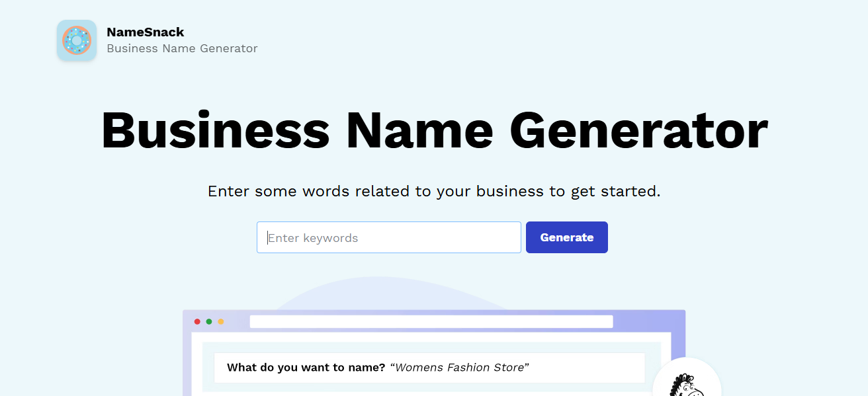Open the NameSnack brand name link
This screenshot has width=868, height=396.
tap(146, 32)
